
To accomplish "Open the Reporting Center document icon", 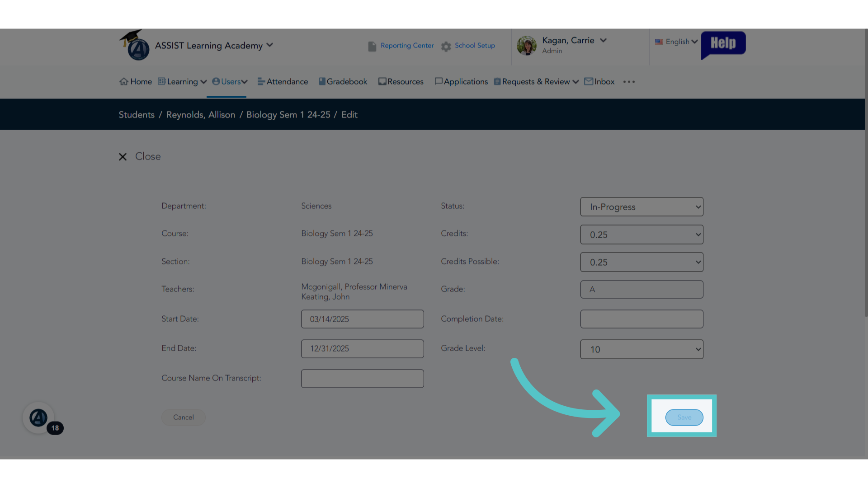I will pos(372,46).
